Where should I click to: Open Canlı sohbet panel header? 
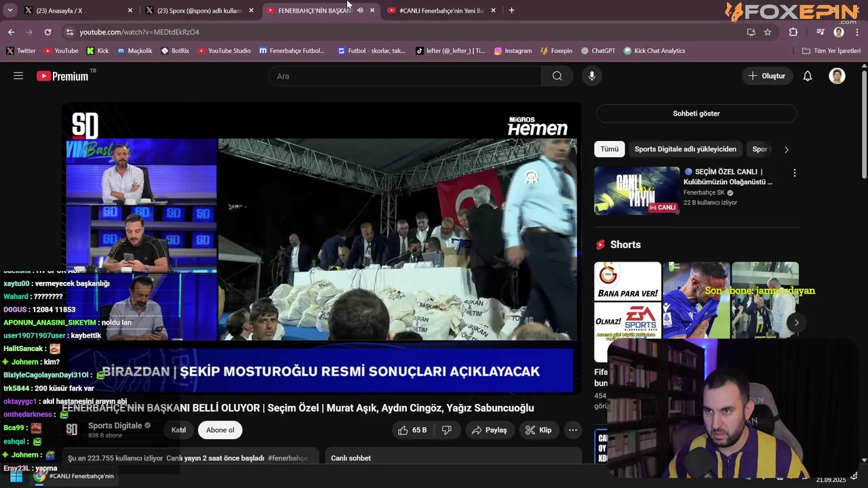[x=454, y=458]
